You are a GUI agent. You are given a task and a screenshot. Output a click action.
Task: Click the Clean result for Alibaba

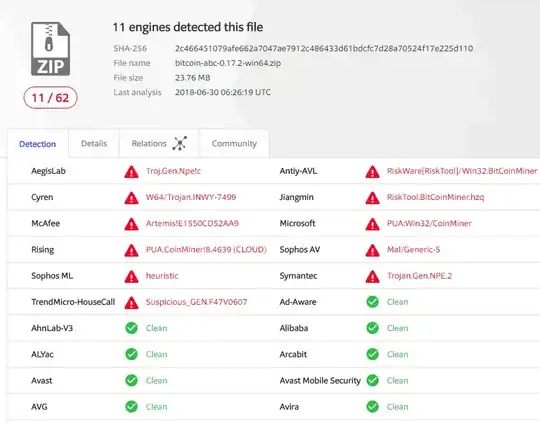pyautogui.click(x=397, y=328)
